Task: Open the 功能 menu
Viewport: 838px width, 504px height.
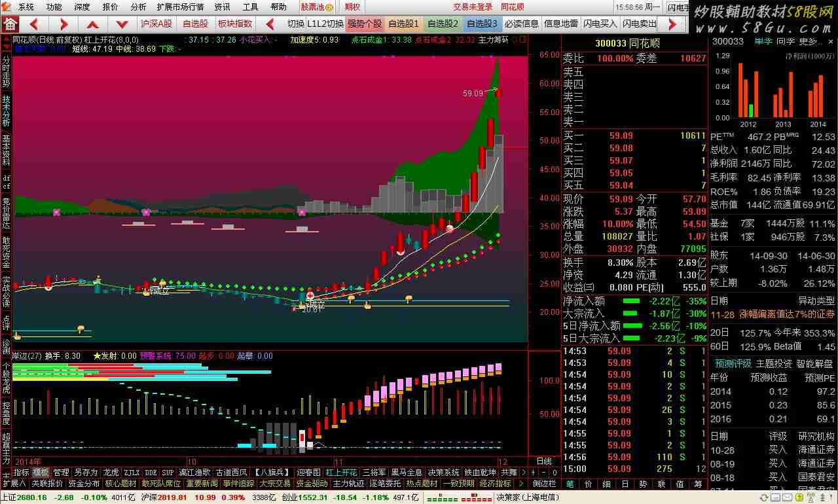Action: 54,7
